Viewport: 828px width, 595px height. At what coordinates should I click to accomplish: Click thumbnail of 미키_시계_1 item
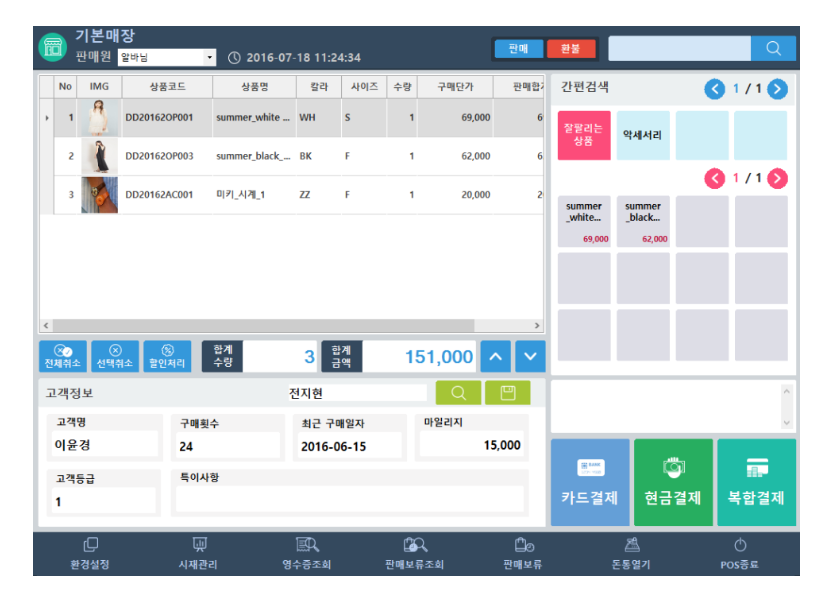click(x=99, y=195)
